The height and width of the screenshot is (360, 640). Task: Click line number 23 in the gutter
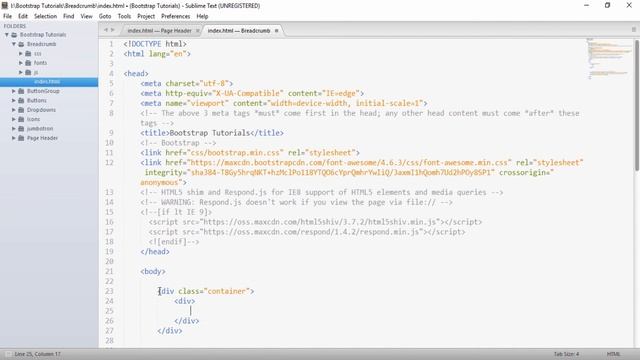109,291
